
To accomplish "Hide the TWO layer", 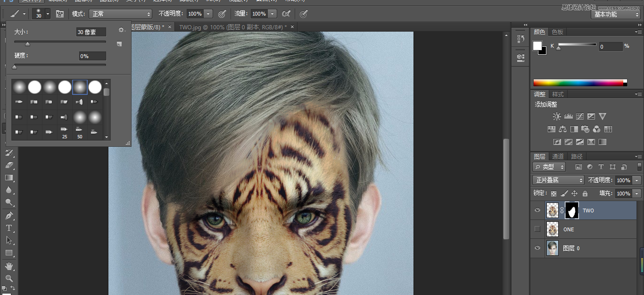I will [x=537, y=211].
